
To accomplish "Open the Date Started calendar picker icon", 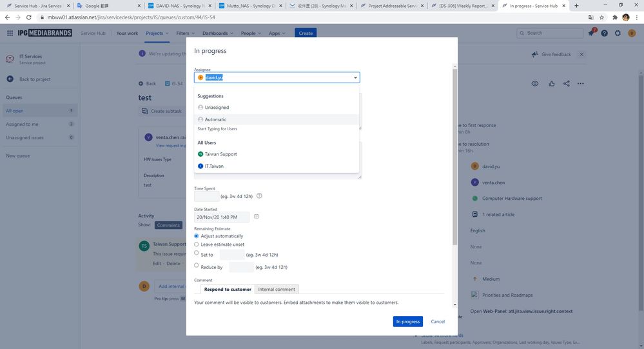I will tap(257, 217).
